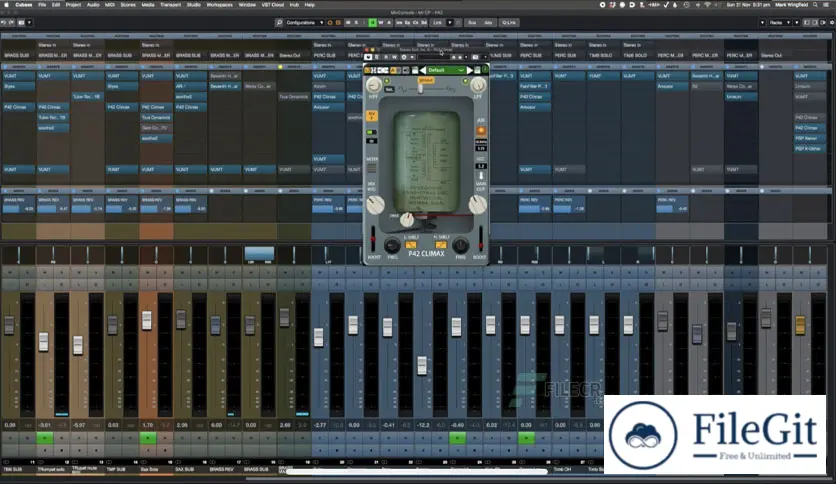Image resolution: width=836 pixels, height=484 pixels.
Task: Click the PSP X-Dither insert slot
Action: coord(809,149)
